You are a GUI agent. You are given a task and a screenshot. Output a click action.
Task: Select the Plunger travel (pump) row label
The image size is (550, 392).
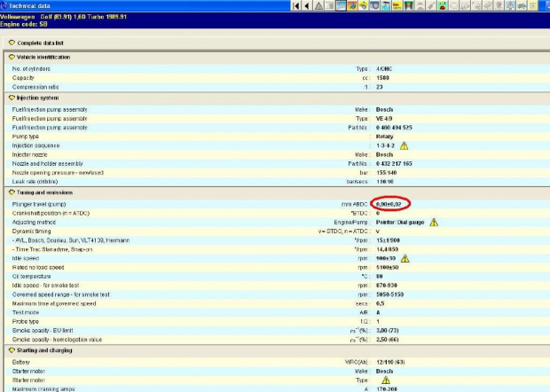coord(39,204)
